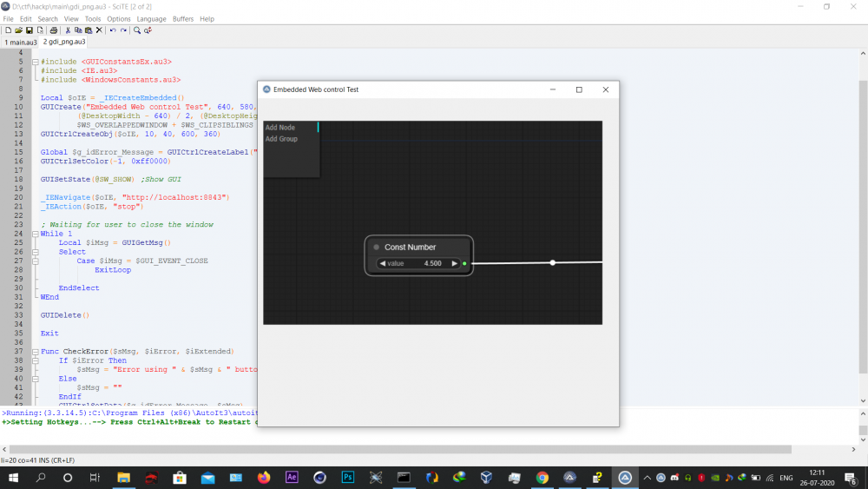Click the Paste clipboard icon
The image size is (868, 489).
(x=88, y=30)
